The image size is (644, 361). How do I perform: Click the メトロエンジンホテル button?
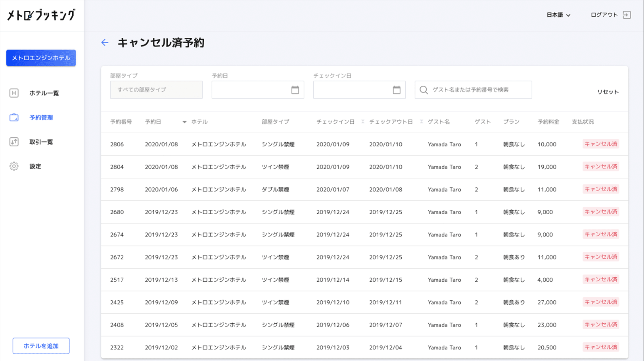tap(41, 58)
